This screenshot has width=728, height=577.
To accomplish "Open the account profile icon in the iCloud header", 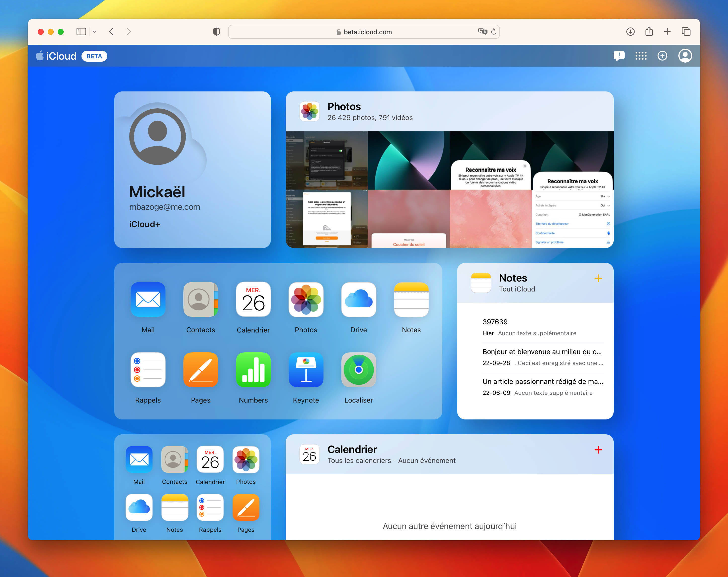I will (685, 56).
